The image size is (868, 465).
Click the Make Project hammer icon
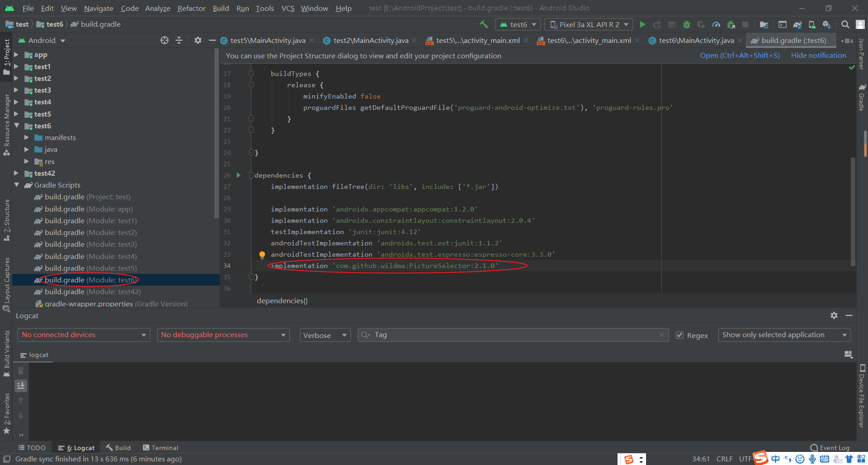click(x=484, y=24)
